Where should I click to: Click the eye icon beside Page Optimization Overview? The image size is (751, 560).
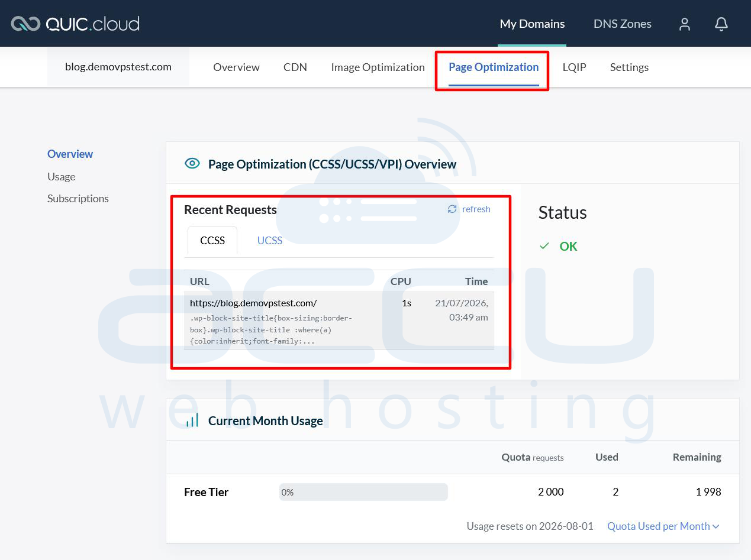192,164
